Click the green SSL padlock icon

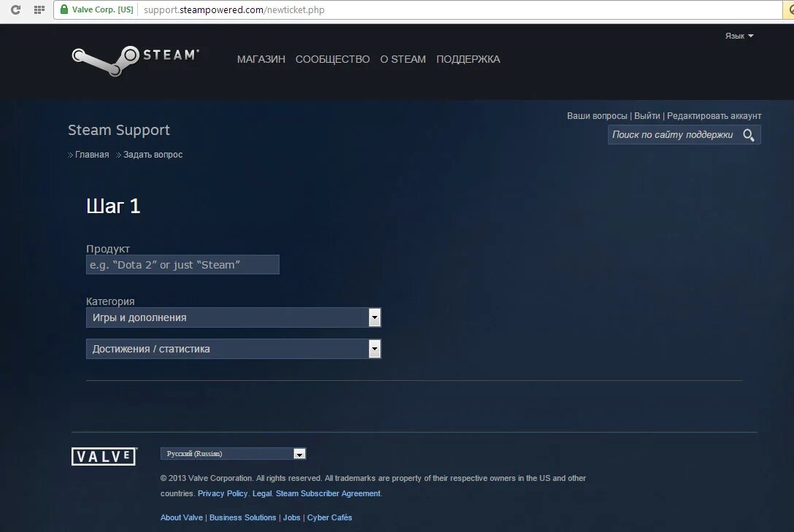click(63, 9)
